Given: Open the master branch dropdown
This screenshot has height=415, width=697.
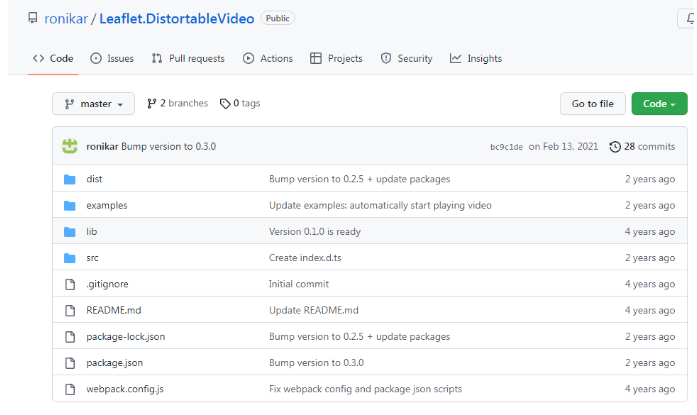Looking at the screenshot, I should click(93, 104).
